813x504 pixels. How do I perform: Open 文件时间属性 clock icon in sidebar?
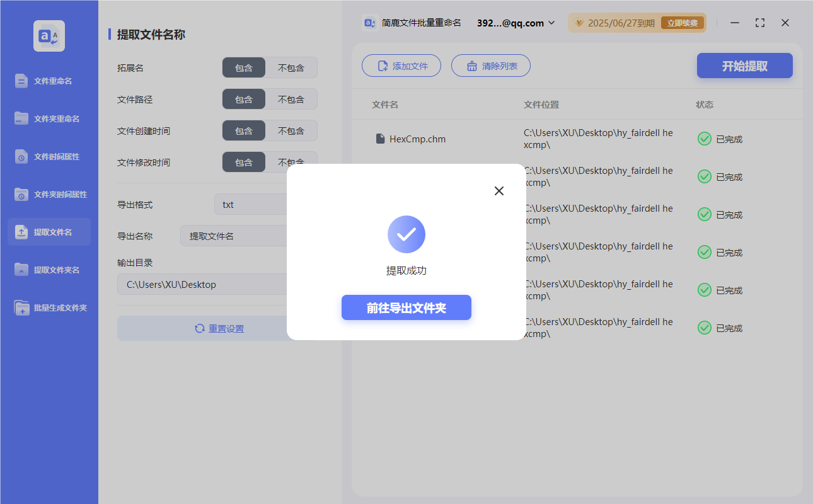click(22, 156)
